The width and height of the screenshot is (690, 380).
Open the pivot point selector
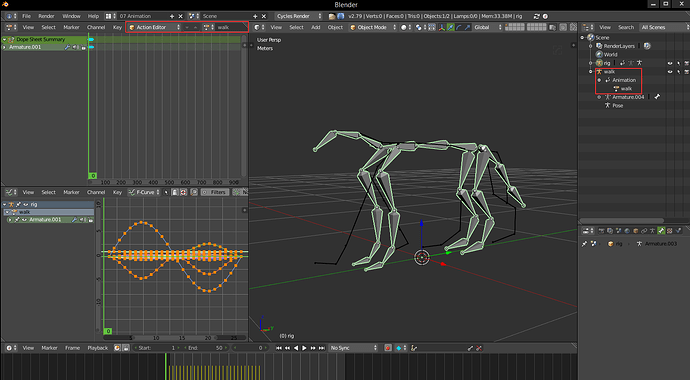[420, 27]
